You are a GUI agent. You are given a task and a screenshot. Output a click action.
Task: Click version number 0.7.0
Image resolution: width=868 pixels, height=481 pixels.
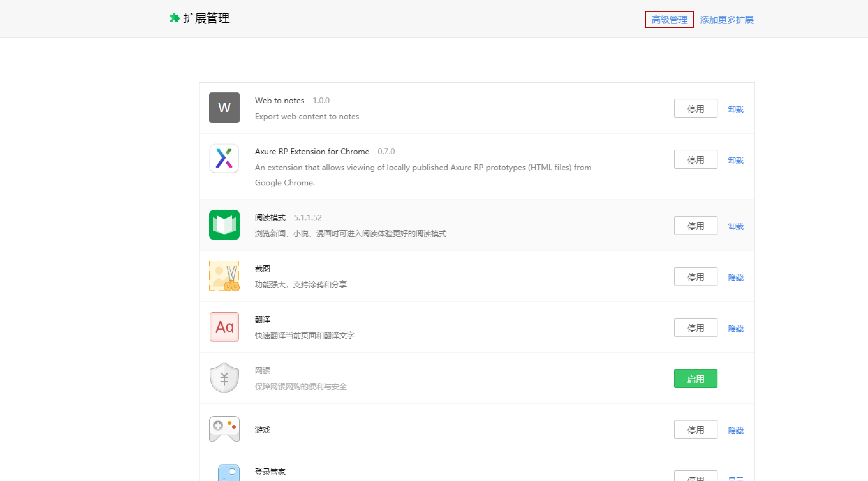pos(386,151)
